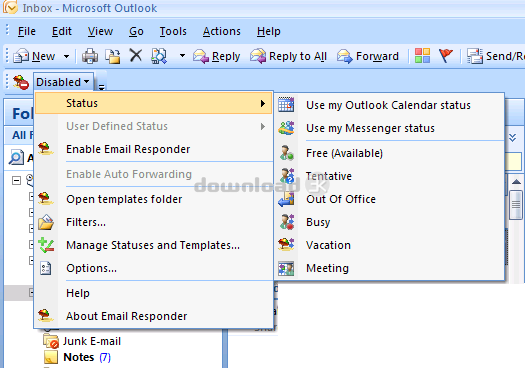Open the Disabled status dropdown
The height and width of the screenshot is (368, 525).
point(63,82)
